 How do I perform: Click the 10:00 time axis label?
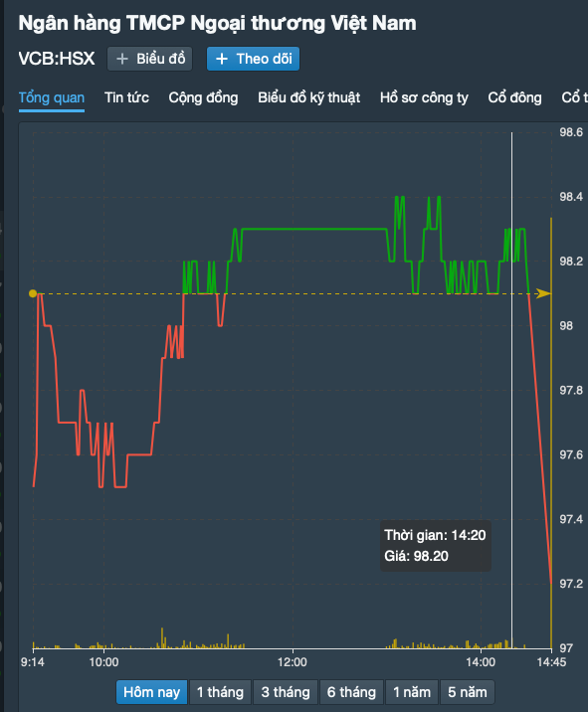(103, 662)
